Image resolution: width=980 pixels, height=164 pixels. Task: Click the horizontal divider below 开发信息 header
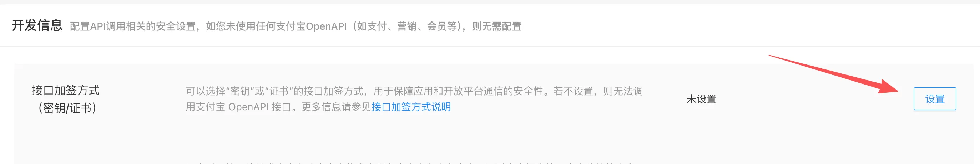(490, 46)
